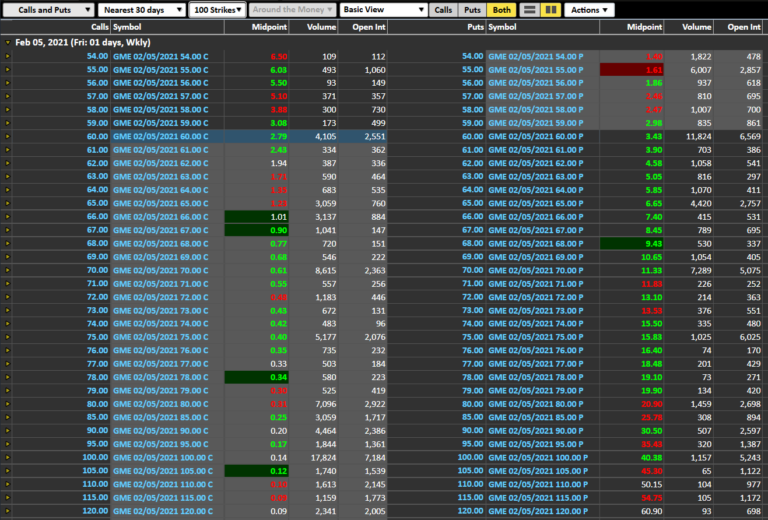Viewport: 768px width, 520px height.
Task: Click the 105.00 call midpoint 0.12
Action: pyautogui.click(x=257, y=471)
